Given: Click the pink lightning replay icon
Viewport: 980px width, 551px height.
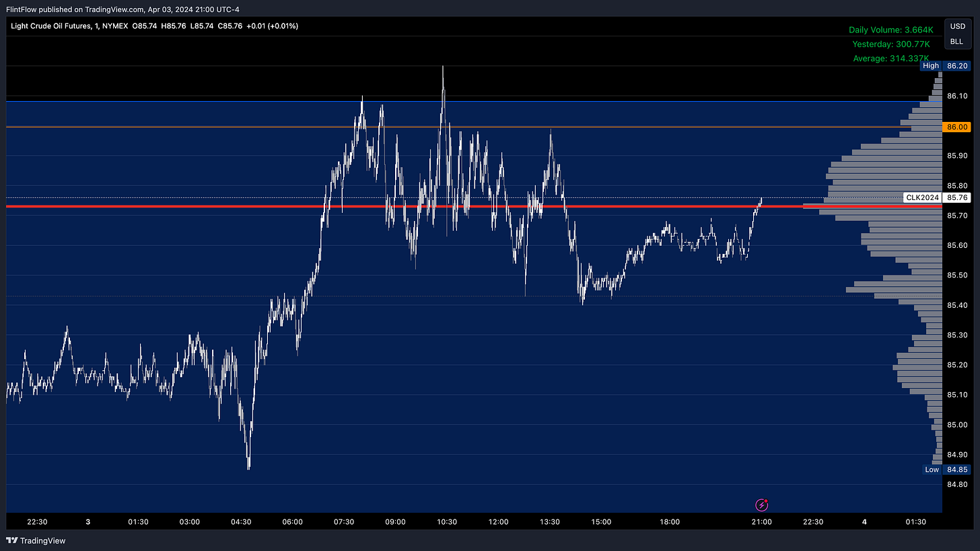Looking at the screenshot, I should pyautogui.click(x=762, y=505).
